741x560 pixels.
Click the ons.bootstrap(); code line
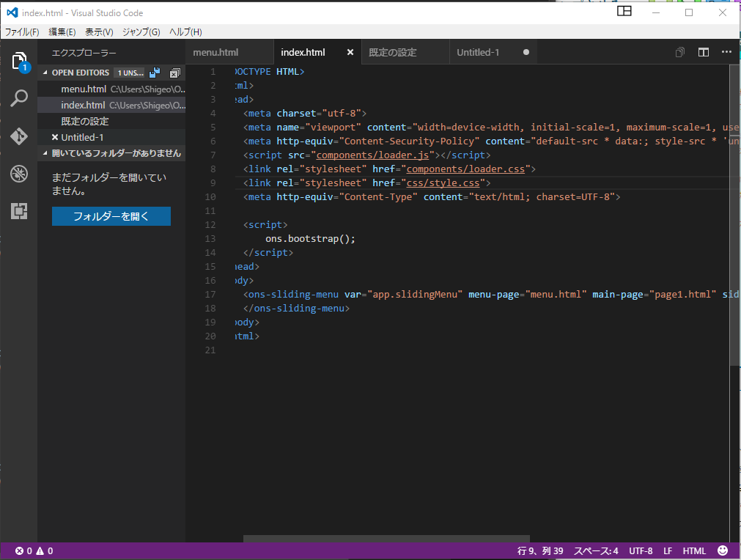tap(310, 239)
